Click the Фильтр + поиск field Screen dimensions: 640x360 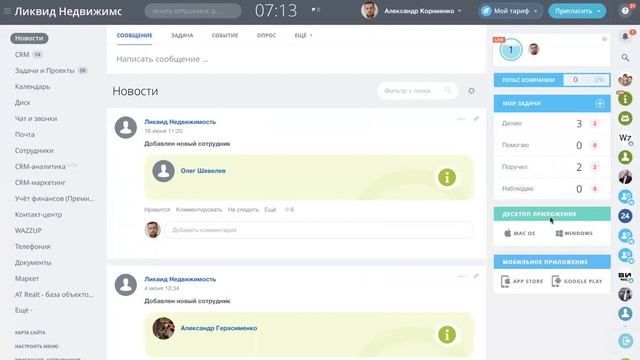pyautogui.click(x=418, y=91)
